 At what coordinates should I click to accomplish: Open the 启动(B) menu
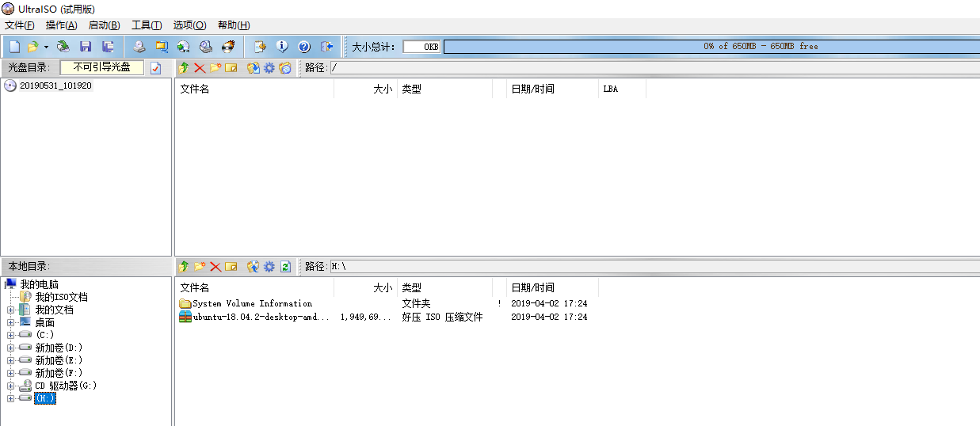(105, 25)
